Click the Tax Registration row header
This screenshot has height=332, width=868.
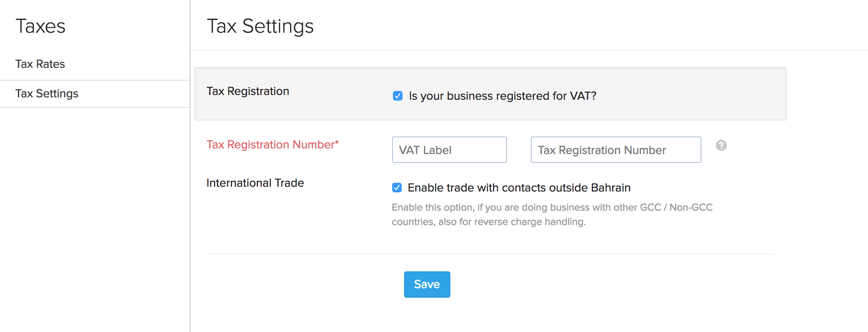(x=247, y=91)
